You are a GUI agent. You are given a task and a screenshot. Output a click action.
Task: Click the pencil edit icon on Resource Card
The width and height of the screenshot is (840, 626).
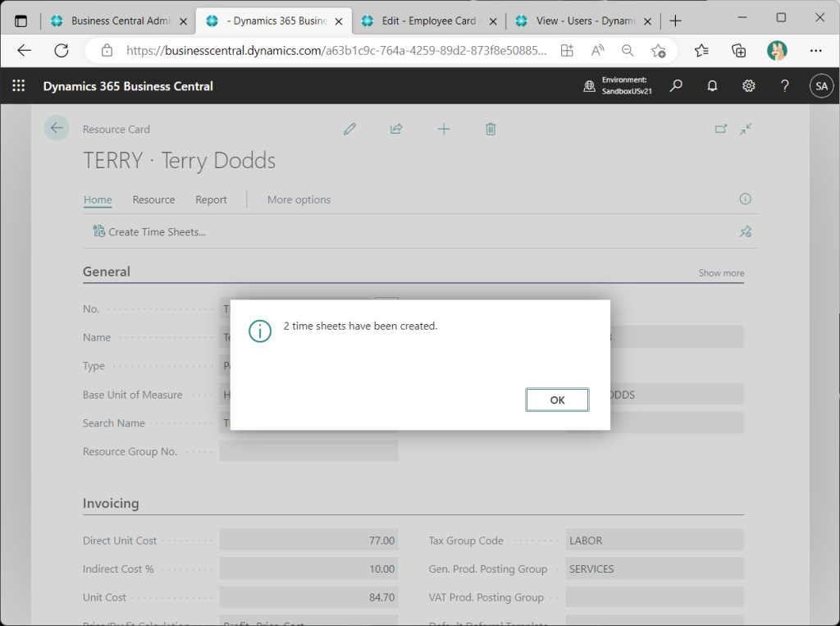pos(349,129)
